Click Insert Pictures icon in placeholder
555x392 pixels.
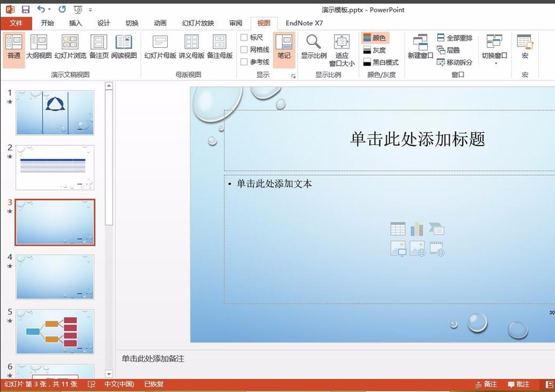coord(398,248)
